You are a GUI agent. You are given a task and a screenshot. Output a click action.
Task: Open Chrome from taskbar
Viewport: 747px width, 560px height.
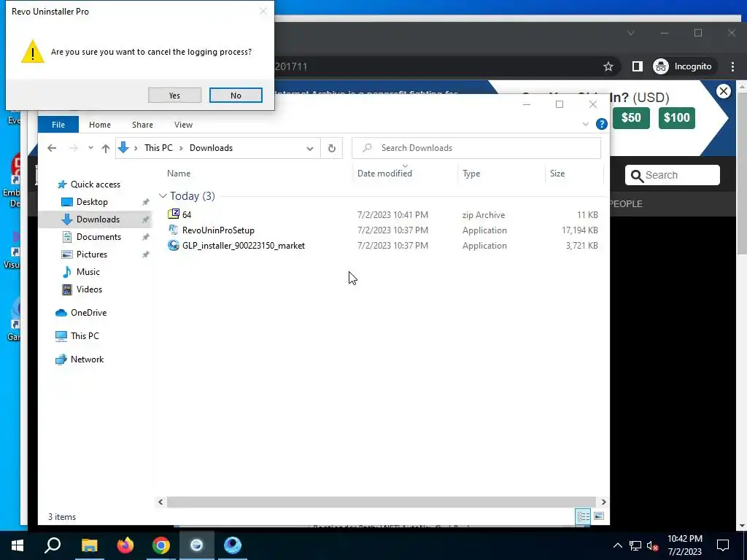click(x=161, y=545)
